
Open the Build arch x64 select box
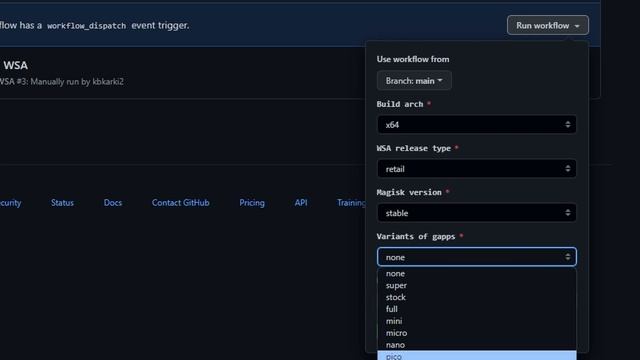[477, 125]
